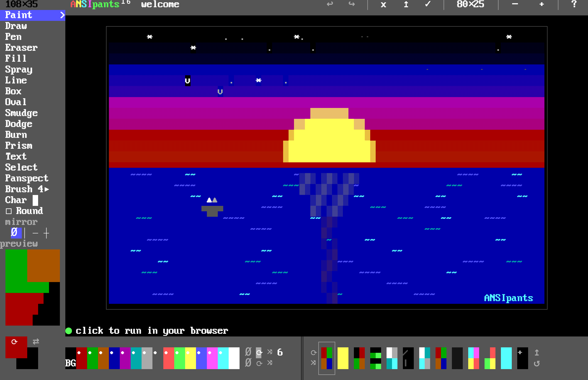Select the Box tool

(13, 91)
